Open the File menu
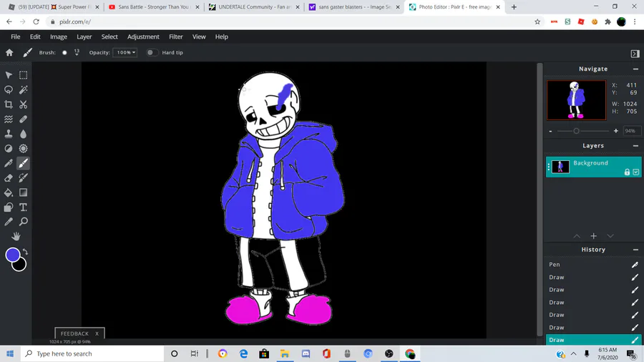 16,36
